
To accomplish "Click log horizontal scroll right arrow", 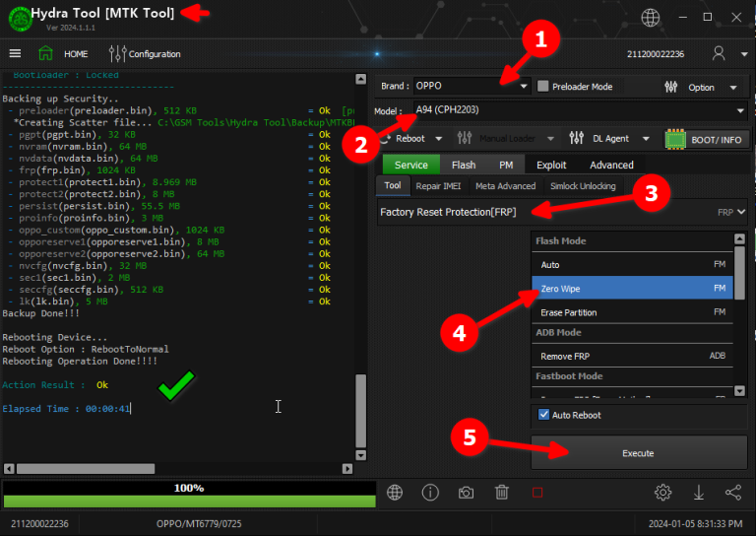I will coord(347,468).
